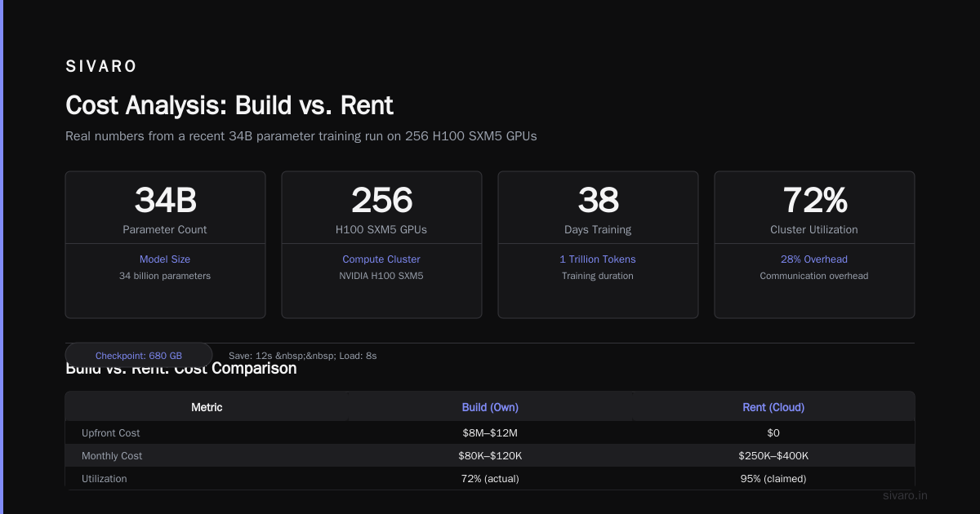The width and height of the screenshot is (980, 514).
Task: Open the Model Size link
Action: click(165, 259)
